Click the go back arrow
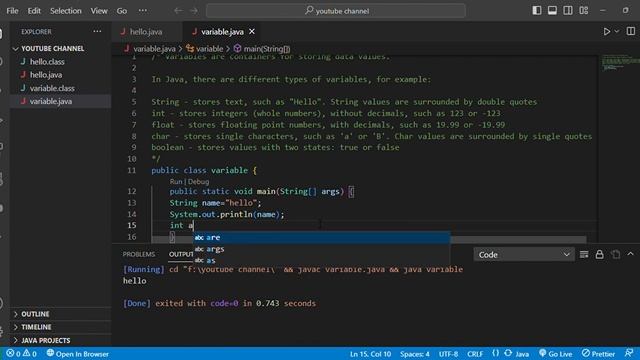 [x=178, y=11]
